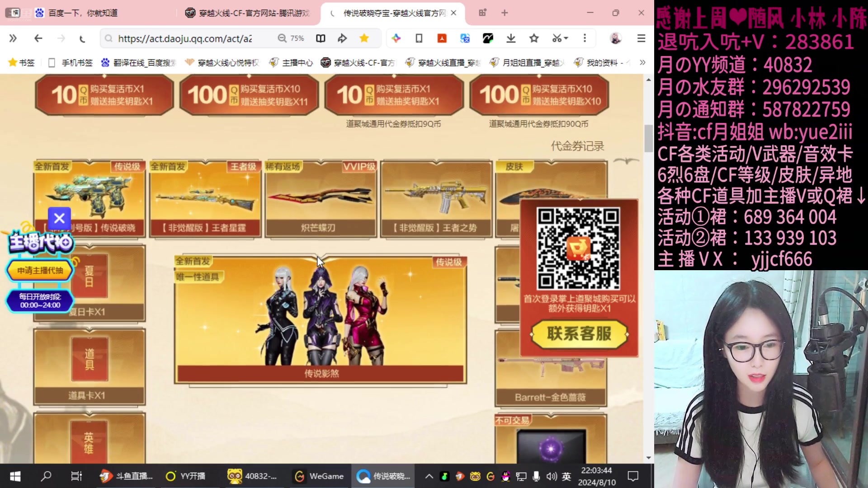Expand hidden bookmarks with double chevron
Viewport: 868px width, 488px height.
click(642, 63)
